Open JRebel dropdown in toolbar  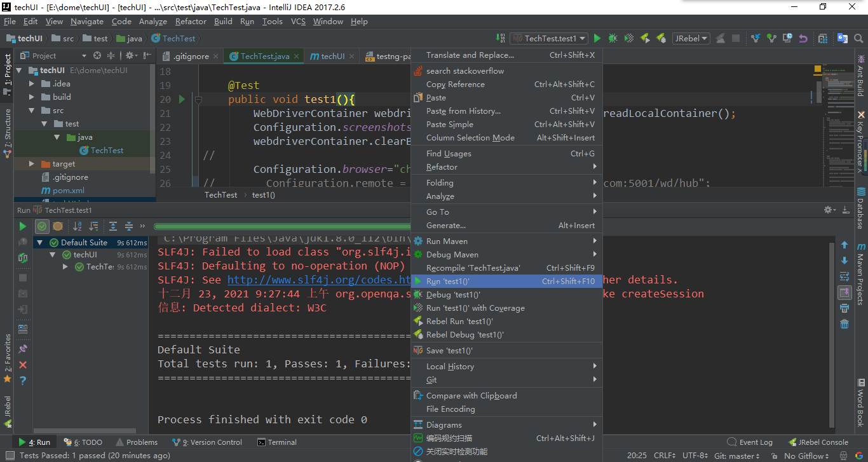pyautogui.click(x=691, y=38)
